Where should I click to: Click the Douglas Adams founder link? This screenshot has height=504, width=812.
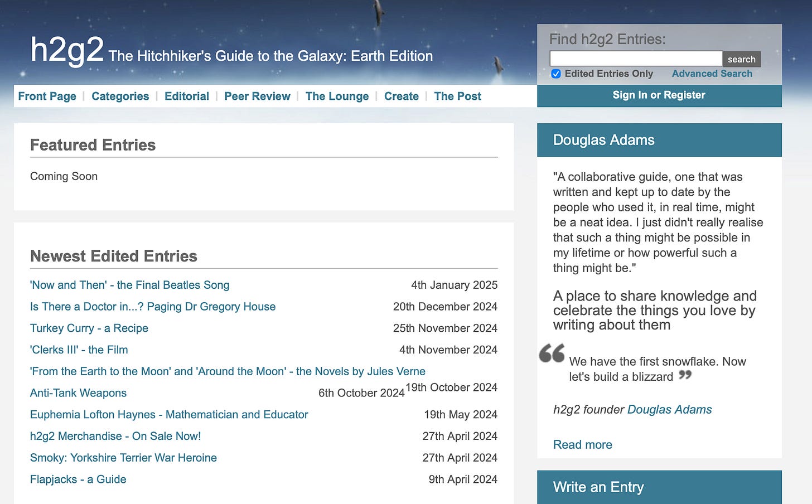coord(670,410)
